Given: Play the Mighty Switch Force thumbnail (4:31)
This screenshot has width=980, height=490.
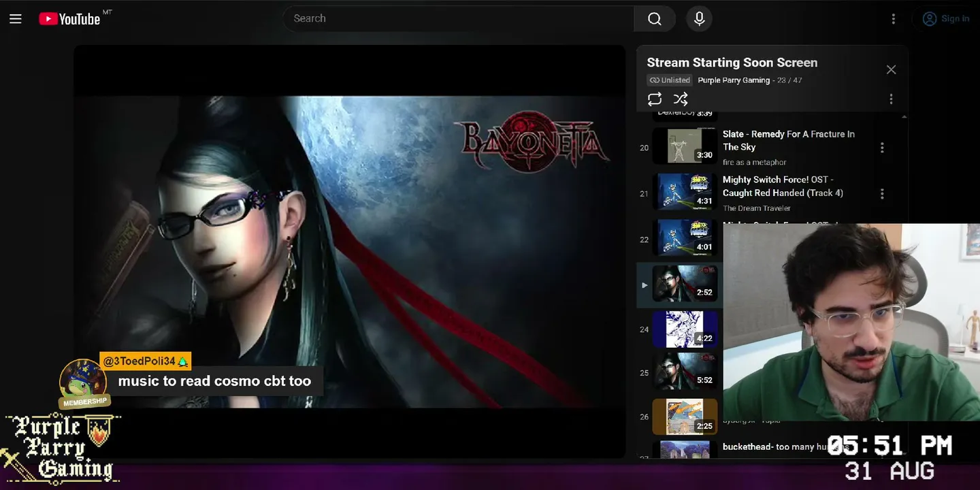Looking at the screenshot, I should click(x=685, y=192).
